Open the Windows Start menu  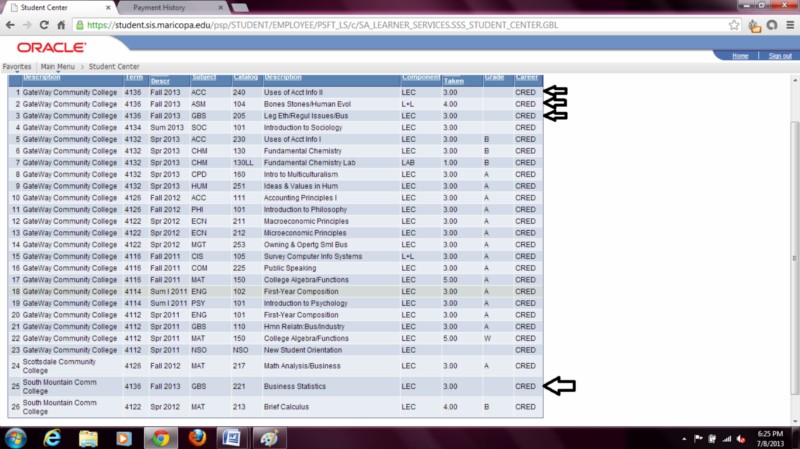click(15, 438)
